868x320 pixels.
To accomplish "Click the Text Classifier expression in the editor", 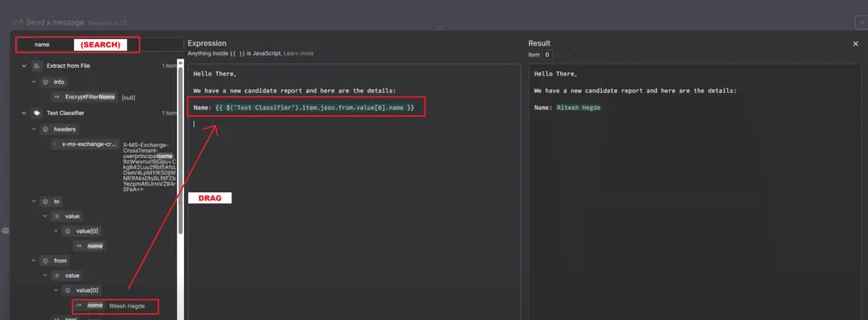I will [x=314, y=108].
